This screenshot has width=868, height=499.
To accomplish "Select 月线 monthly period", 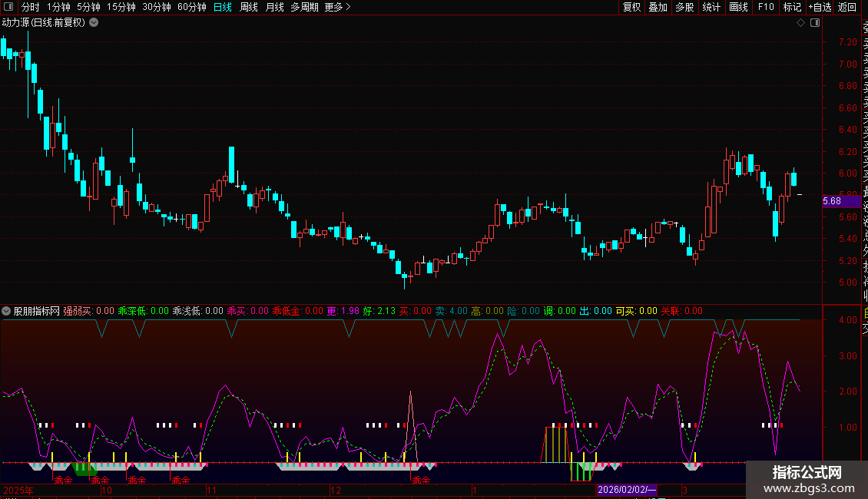I will coord(274,7).
